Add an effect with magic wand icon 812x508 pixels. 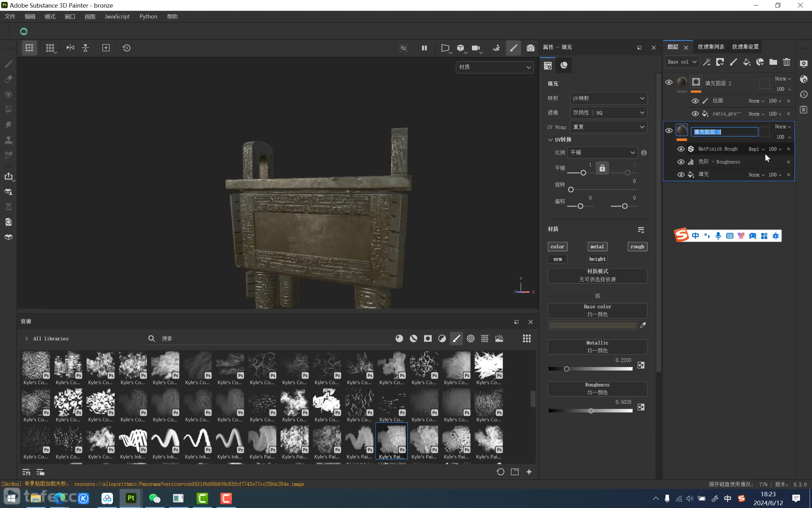(707, 62)
